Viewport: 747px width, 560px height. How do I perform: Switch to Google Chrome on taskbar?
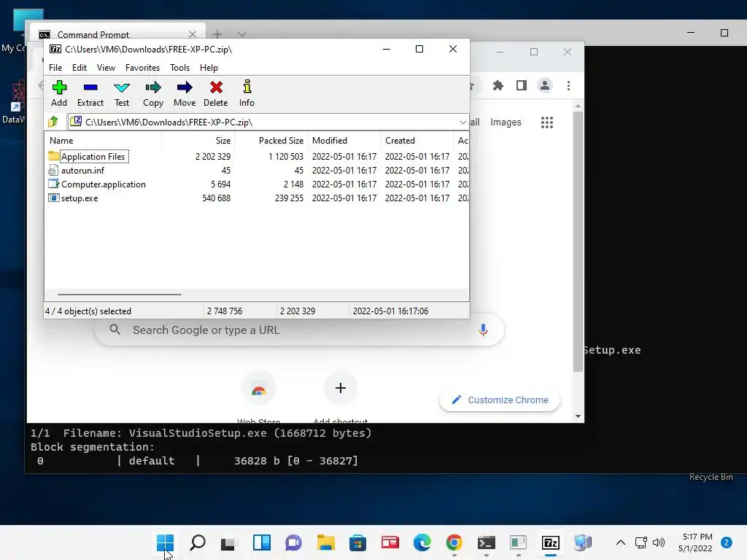[x=454, y=542]
